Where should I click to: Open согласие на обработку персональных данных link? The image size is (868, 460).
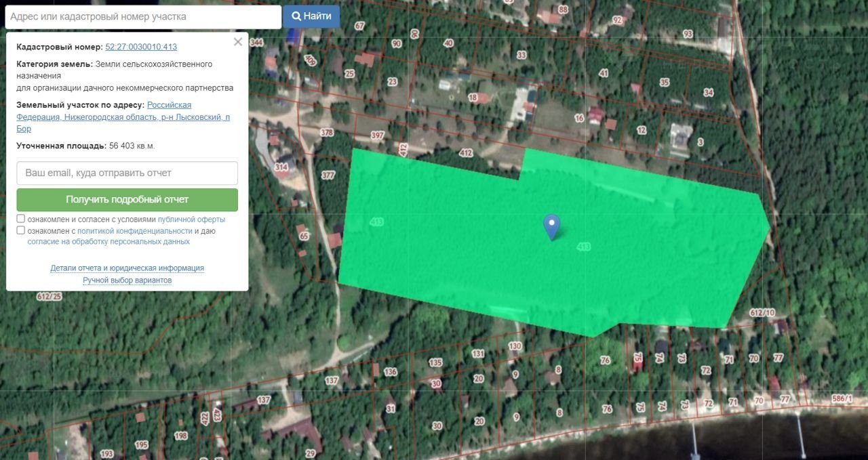click(108, 242)
